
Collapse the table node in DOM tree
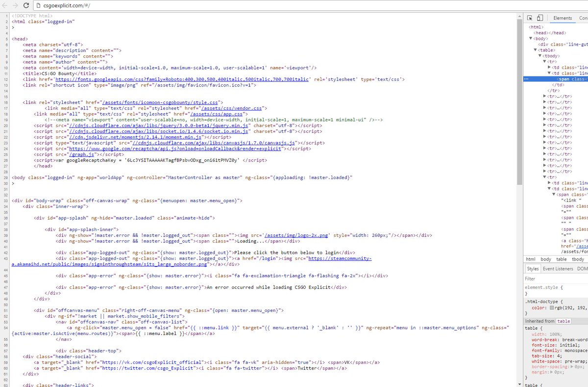pos(536,50)
